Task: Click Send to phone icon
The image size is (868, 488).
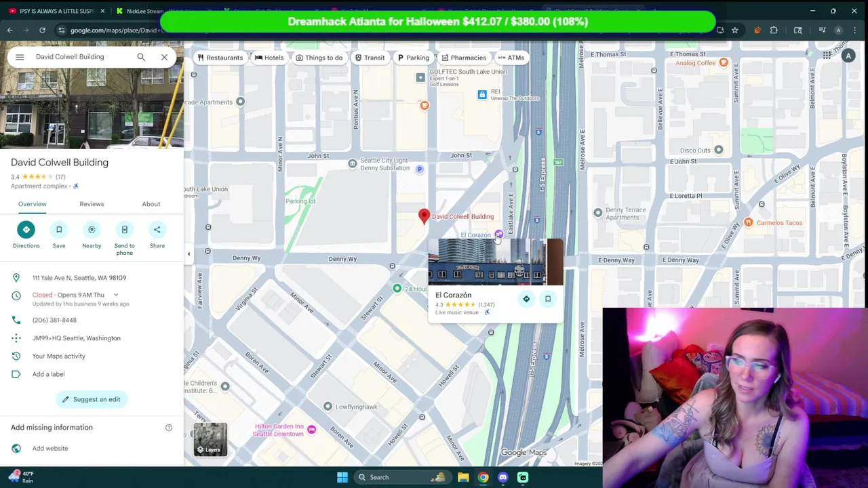Action: click(125, 230)
